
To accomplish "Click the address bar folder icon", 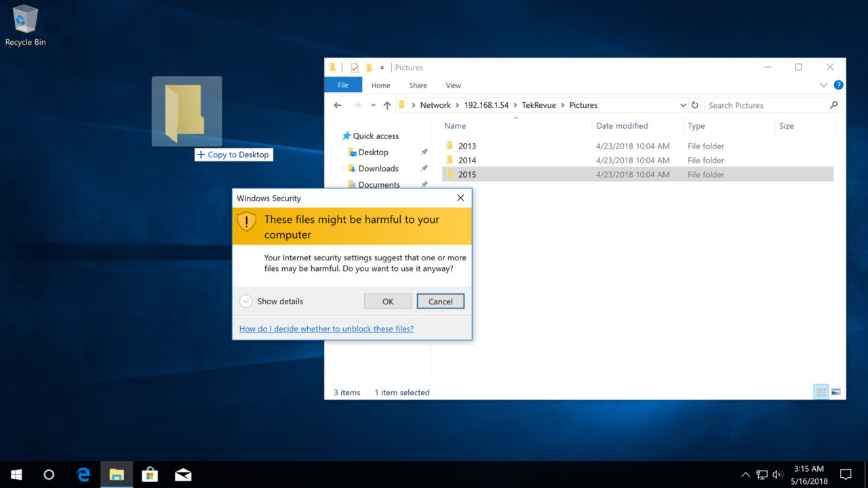I will click(401, 105).
